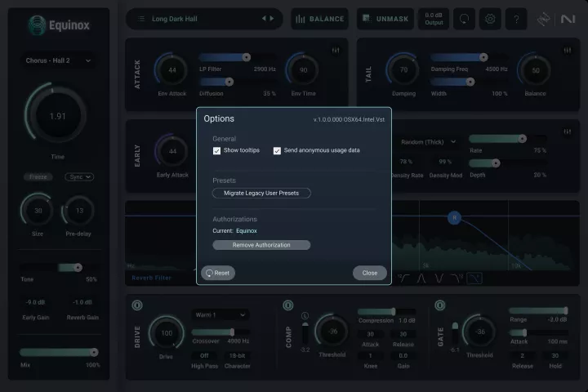Image resolution: width=588 pixels, height=392 pixels.
Task: Open the Chorus - Hall 2 algorithm dropdown
Action: tap(58, 60)
